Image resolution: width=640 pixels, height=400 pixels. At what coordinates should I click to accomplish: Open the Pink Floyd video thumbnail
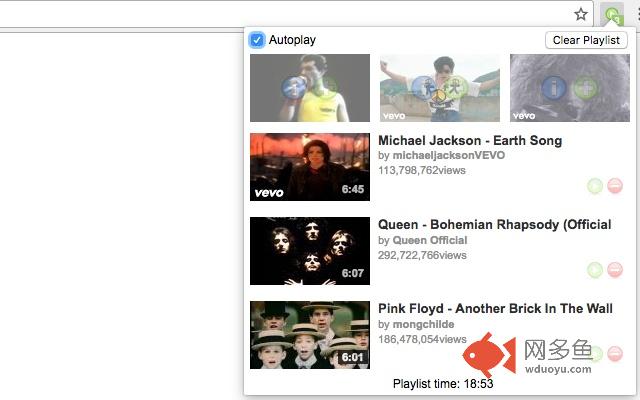tap(310, 335)
